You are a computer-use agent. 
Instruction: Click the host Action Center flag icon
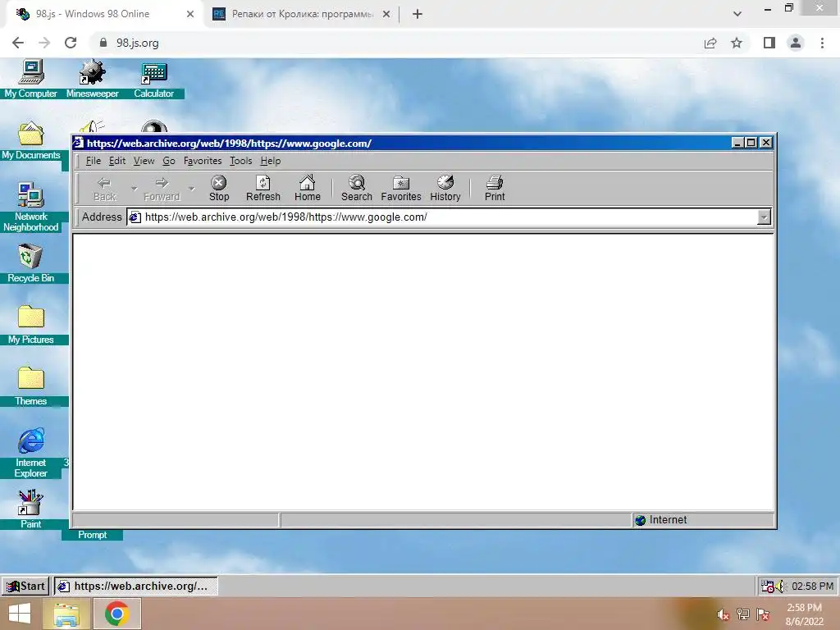coord(763,614)
